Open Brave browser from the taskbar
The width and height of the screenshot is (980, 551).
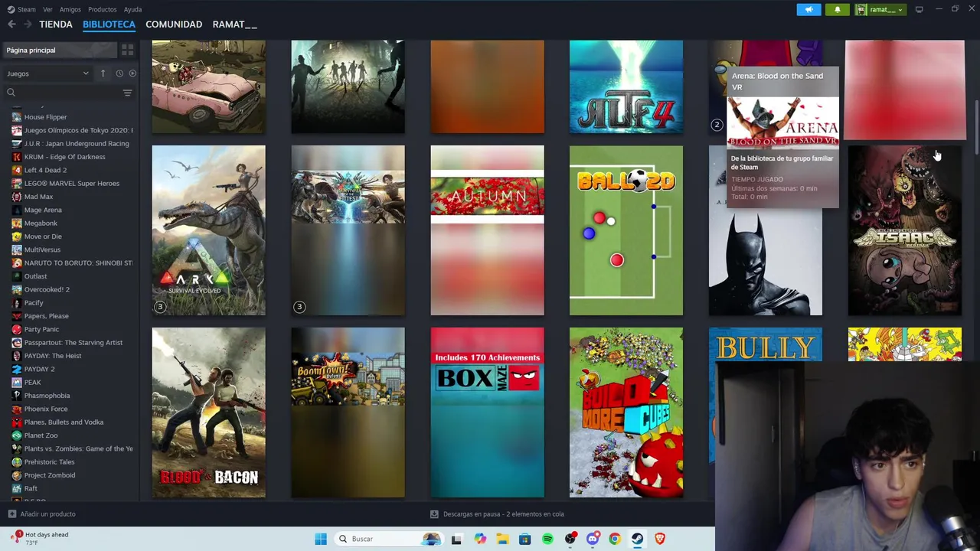[x=660, y=539]
